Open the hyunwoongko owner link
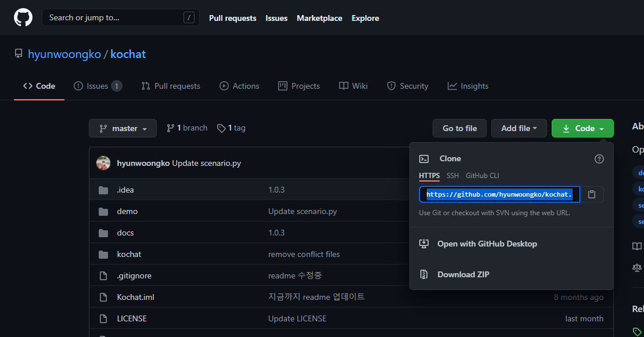 [64, 54]
